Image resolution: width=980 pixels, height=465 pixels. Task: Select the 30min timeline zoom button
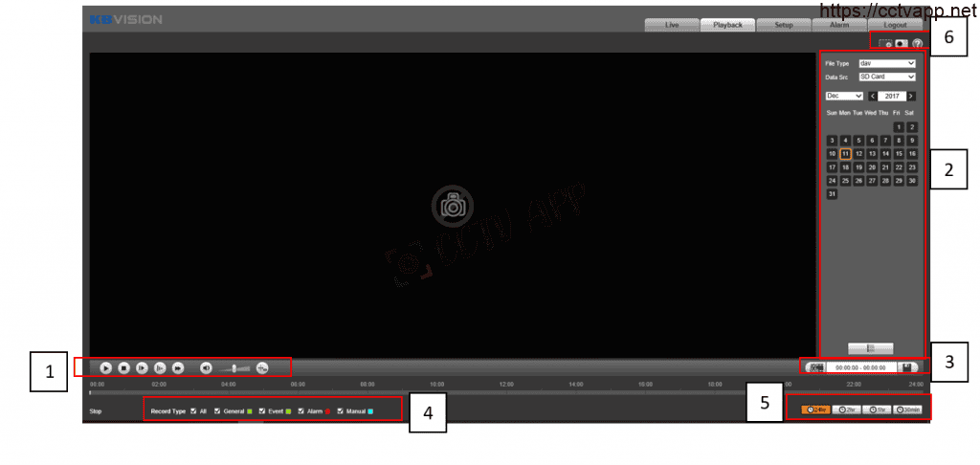(907, 410)
